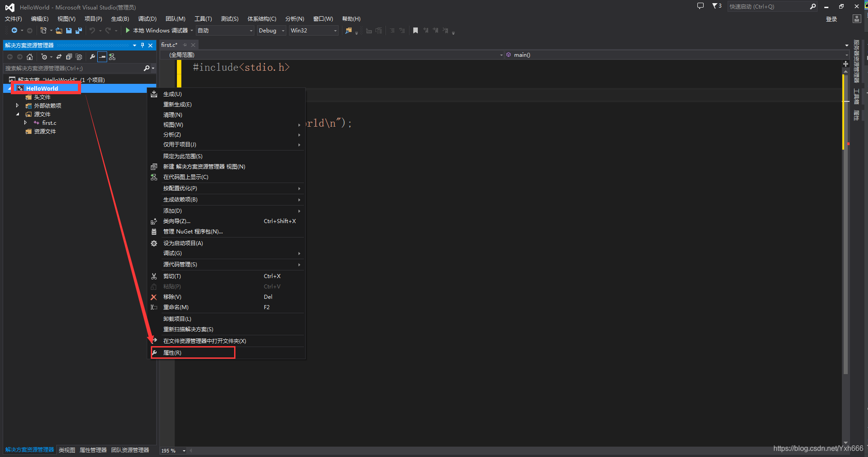Save the current file with floppy icon
This screenshot has width=868, height=457.
(69, 30)
